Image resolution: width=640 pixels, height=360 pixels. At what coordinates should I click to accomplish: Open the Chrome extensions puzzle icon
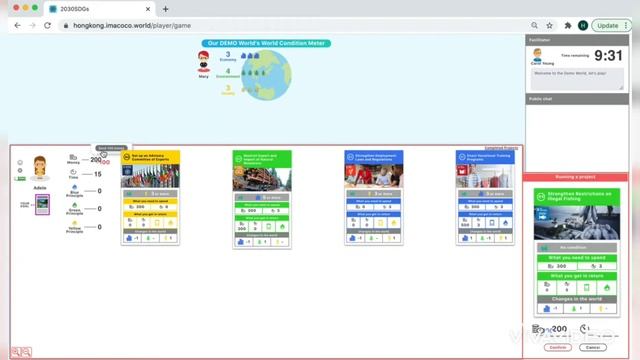click(x=568, y=25)
